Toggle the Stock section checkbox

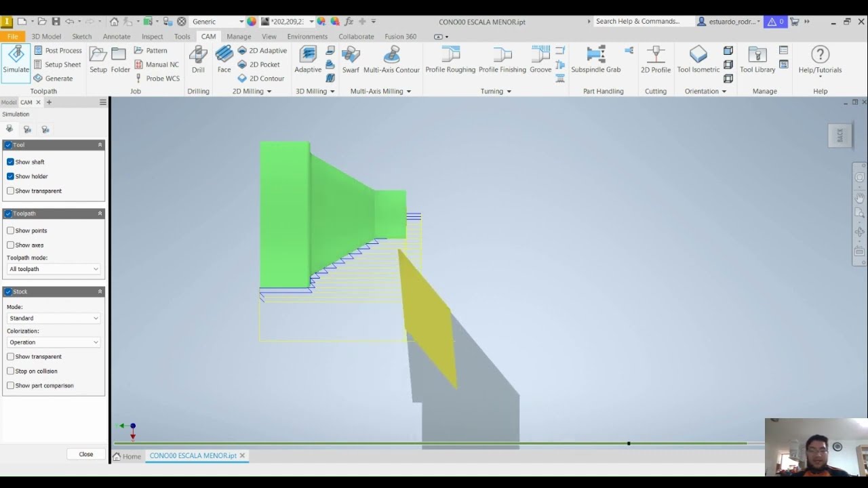coord(8,291)
